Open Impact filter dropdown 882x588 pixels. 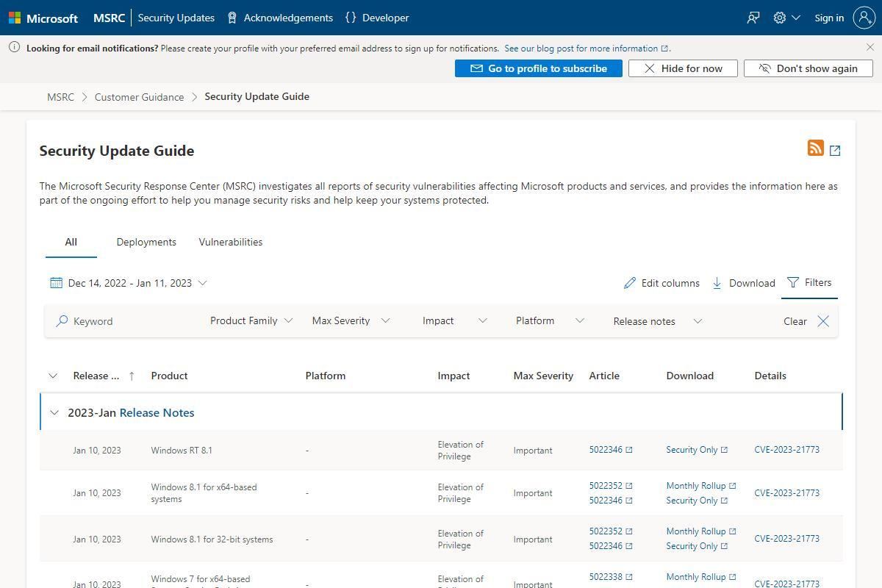(454, 320)
